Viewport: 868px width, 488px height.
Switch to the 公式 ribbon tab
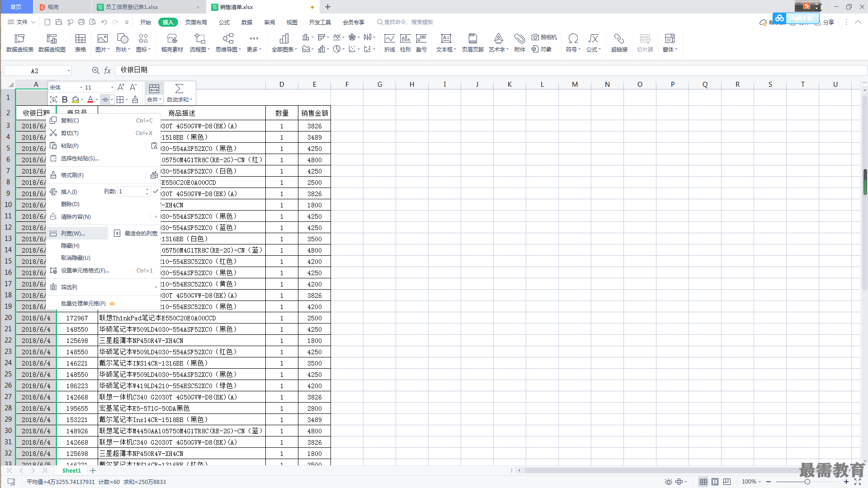tap(224, 22)
